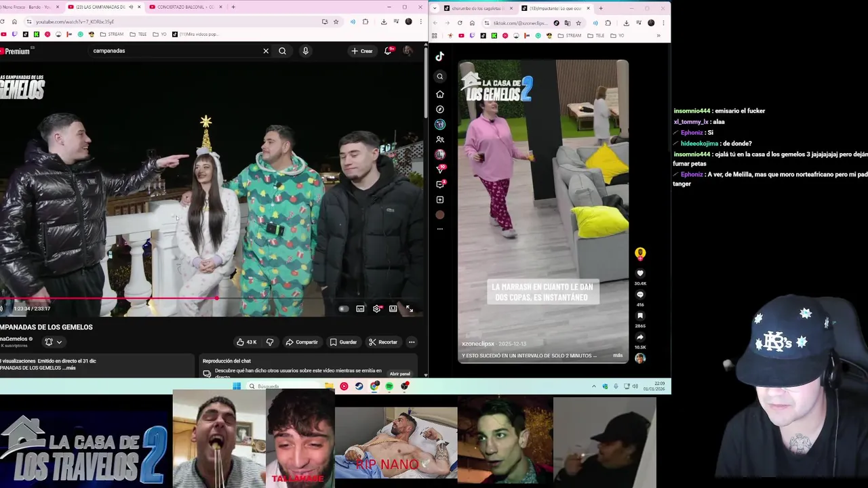Click Recortar clip button

point(383,342)
